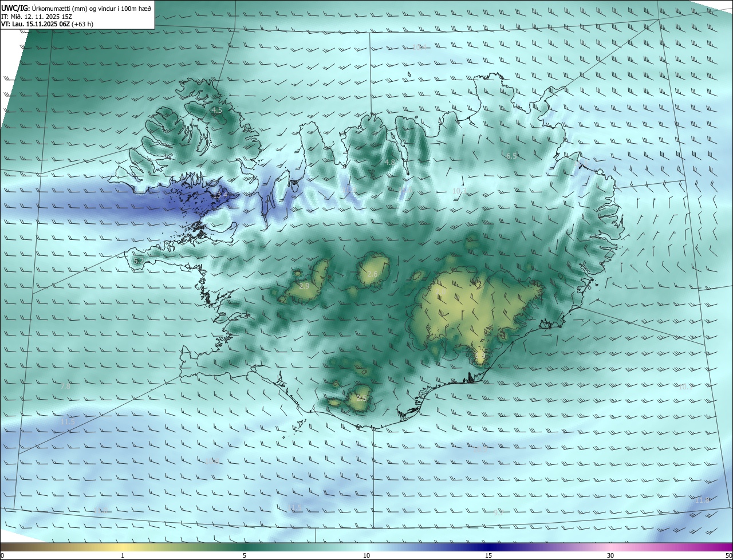
Task: Click the 5.2 value on the western peninsula tip
Action: pyautogui.click(x=138, y=261)
